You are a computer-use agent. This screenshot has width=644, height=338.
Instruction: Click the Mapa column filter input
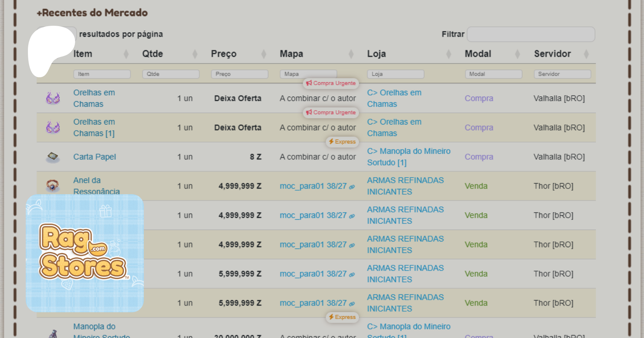(308, 74)
